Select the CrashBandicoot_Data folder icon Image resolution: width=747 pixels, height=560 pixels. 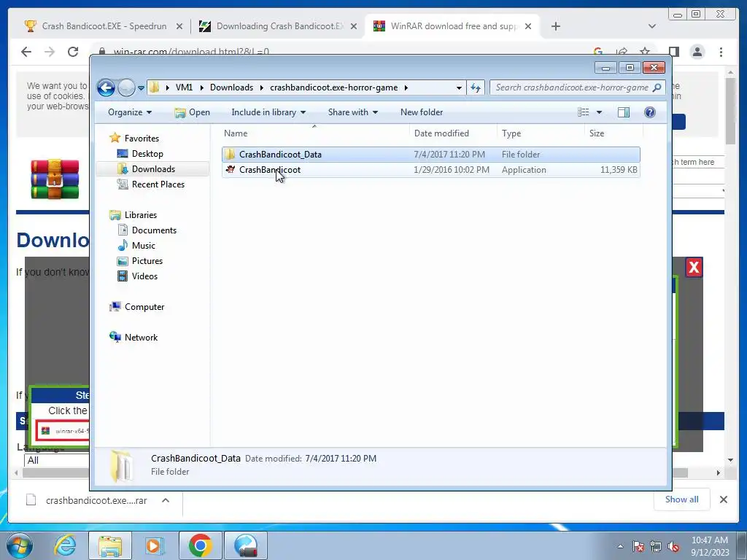pyautogui.click(x=230, y=155)
